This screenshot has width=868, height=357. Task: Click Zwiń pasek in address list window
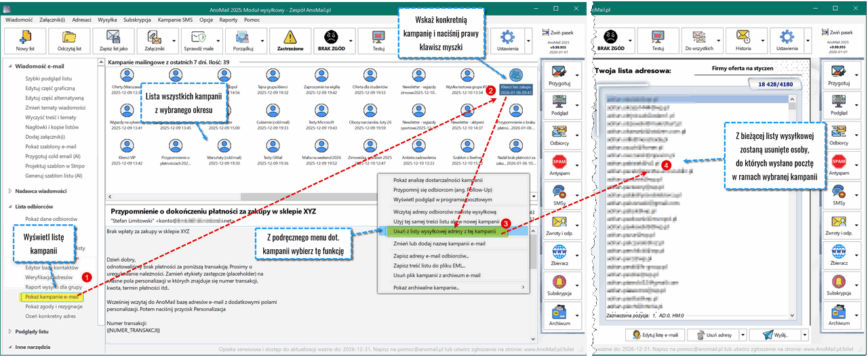(839, 33)
